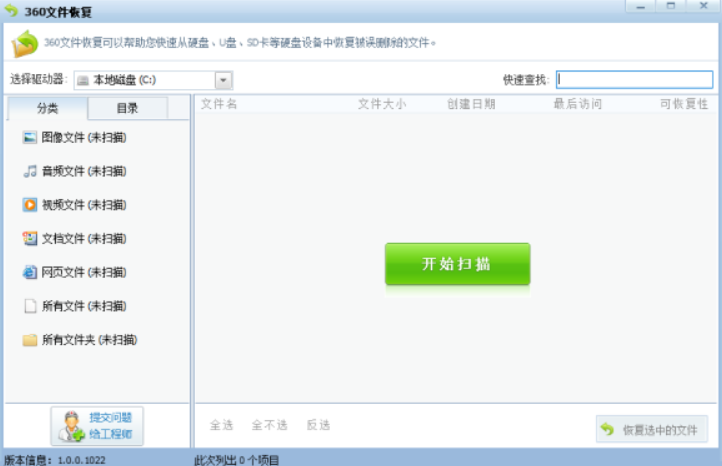
Task: Click green arrow icon on restore button
Action: (x=607, y=429)
